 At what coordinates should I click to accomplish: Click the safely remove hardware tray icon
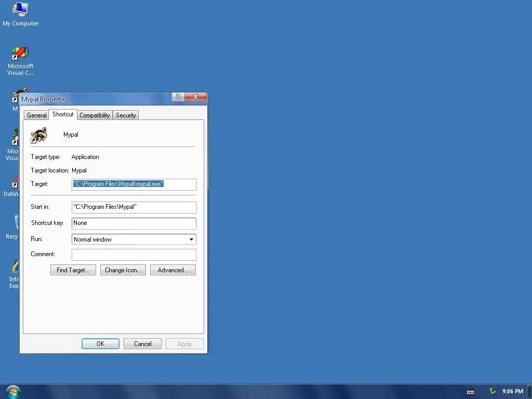(493, 391)
